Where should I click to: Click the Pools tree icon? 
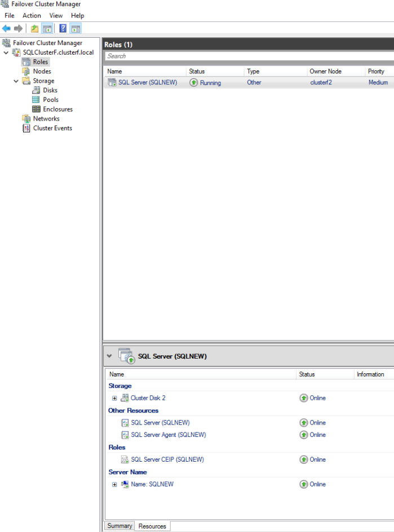tap(36, 100)
